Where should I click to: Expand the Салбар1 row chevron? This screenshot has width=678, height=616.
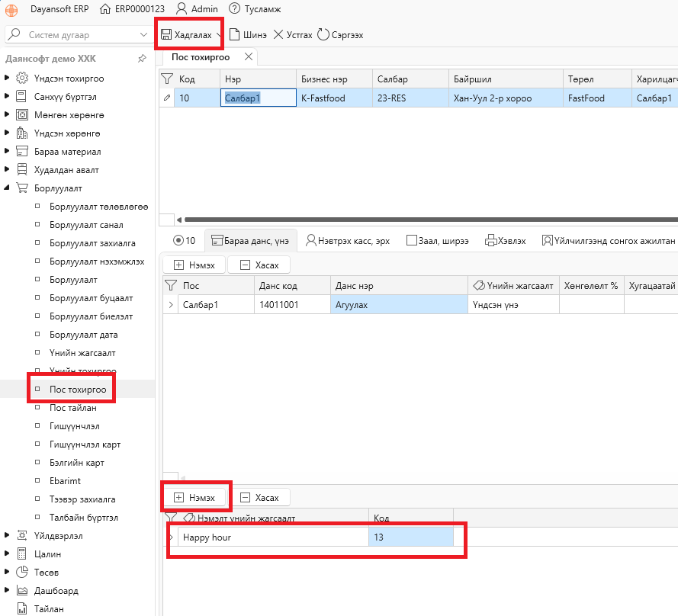(x=171, y=305)
